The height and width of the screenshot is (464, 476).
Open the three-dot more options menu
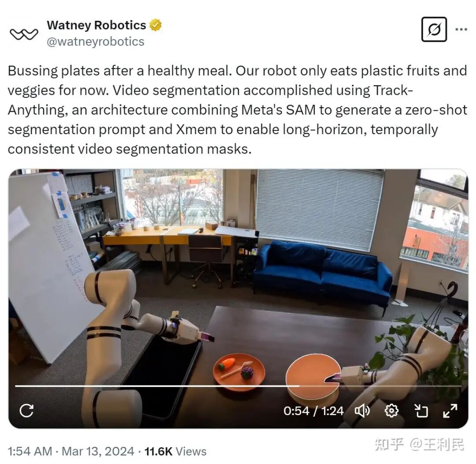[x=461, y=30]
